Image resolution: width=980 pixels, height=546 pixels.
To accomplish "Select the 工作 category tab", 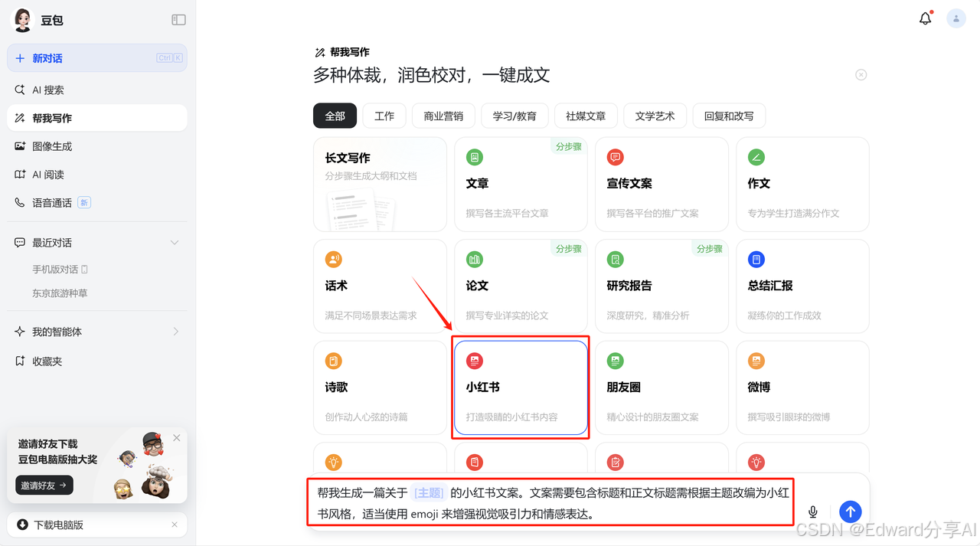I will (x=384, y=116).
